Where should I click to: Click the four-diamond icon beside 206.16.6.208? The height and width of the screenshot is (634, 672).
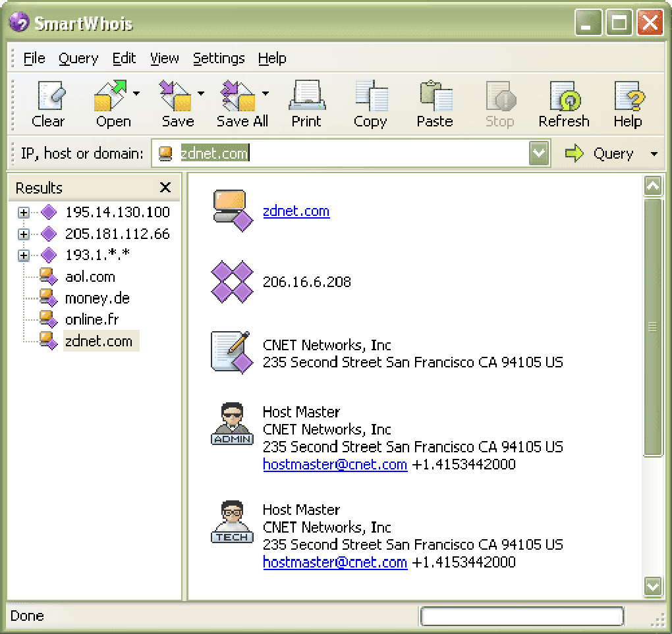[x=233, y=282]
